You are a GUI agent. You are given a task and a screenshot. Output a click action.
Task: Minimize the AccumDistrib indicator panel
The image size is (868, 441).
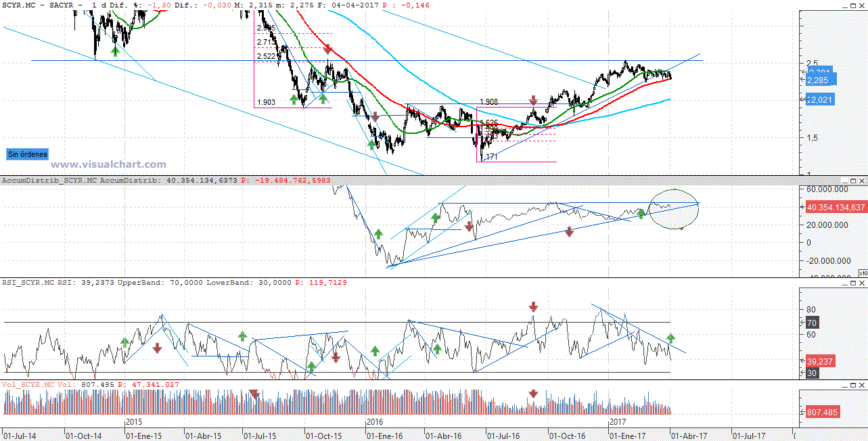(x=844, y=181)
